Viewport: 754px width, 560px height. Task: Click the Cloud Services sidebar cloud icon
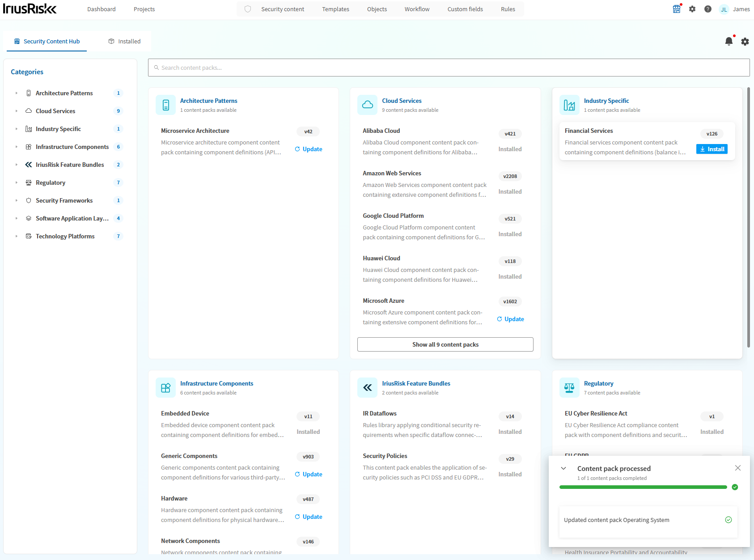(x=29, y=111)
